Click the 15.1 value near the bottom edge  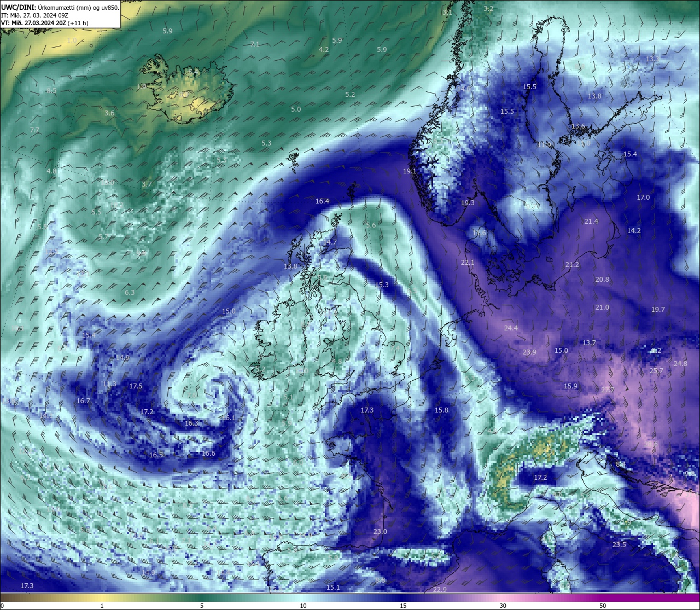point(333,588)
